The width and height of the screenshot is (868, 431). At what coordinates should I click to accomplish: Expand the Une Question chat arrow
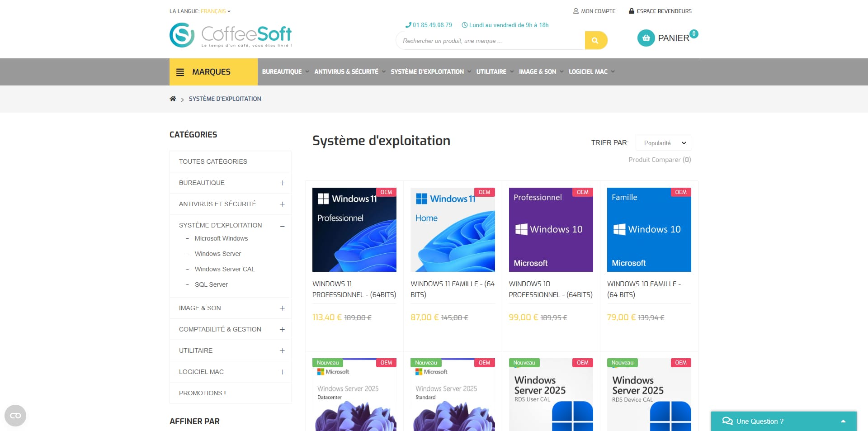[x=843, y=421]
